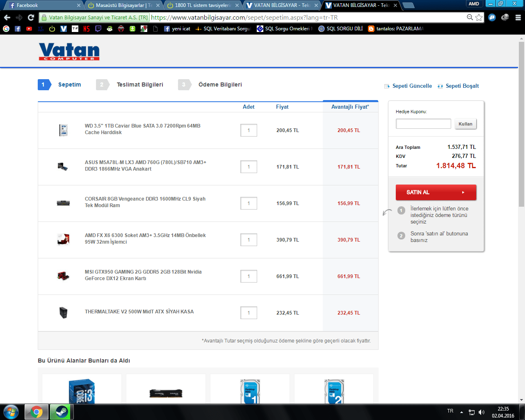Open the SQL Veritabanı Sorgu bookmark
The width and height of the screenshot is (525, 420).
(x=223, y=29)
